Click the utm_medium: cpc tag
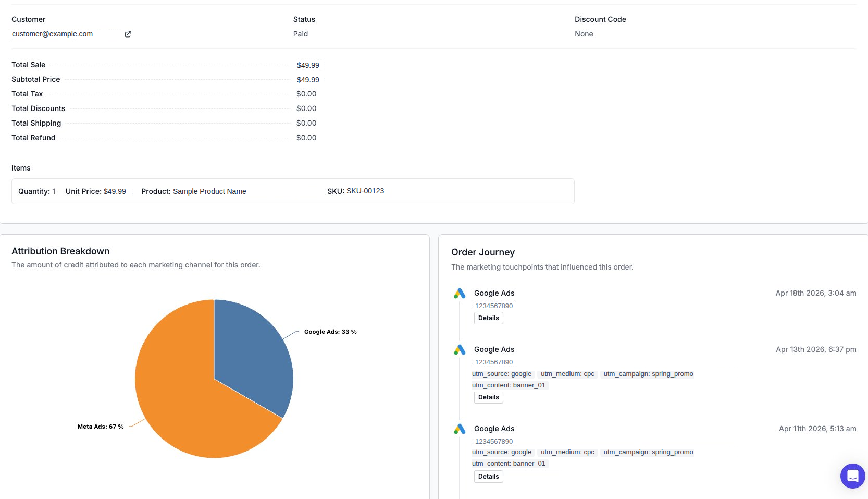Screen dimensions: 868x499 pyautogui.click(x=567, y=374)
